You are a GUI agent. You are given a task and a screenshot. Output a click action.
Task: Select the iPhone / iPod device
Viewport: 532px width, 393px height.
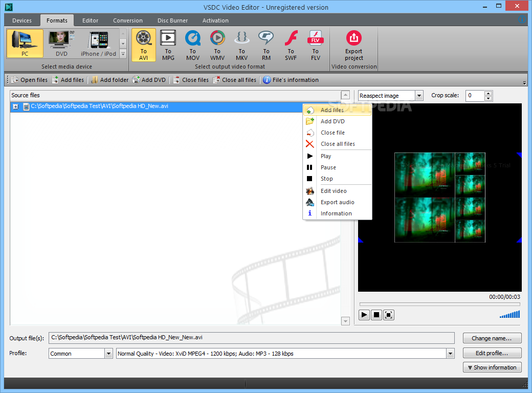(x=98, y=43)
